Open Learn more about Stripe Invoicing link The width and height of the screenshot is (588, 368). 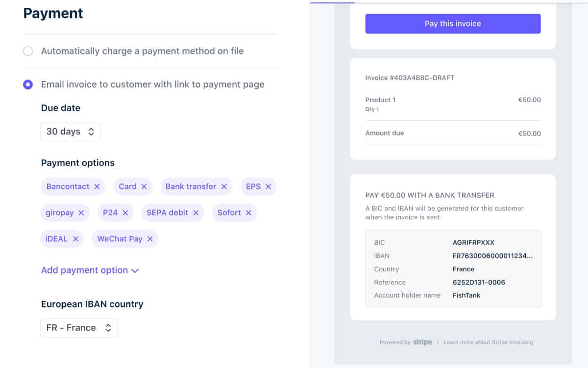[488, 342]
